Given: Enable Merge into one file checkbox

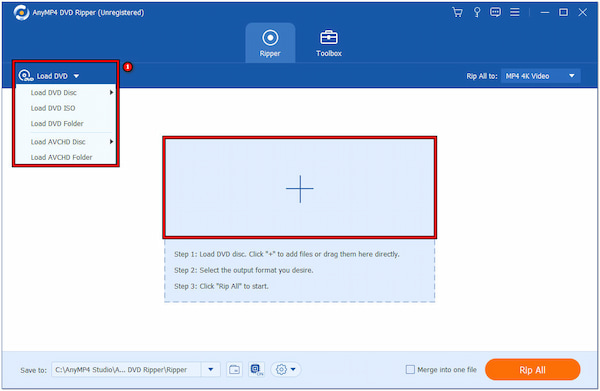Looking at the screenshot, I should pos(410,370).
